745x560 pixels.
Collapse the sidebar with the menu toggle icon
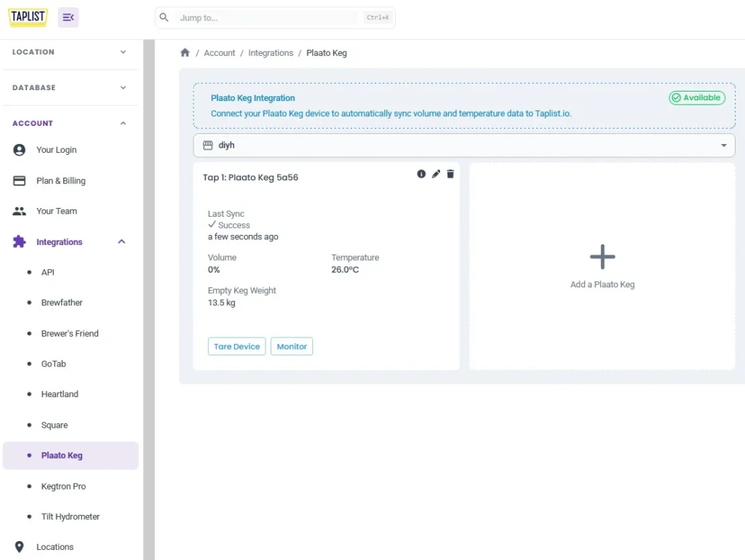tap(68, 17)
